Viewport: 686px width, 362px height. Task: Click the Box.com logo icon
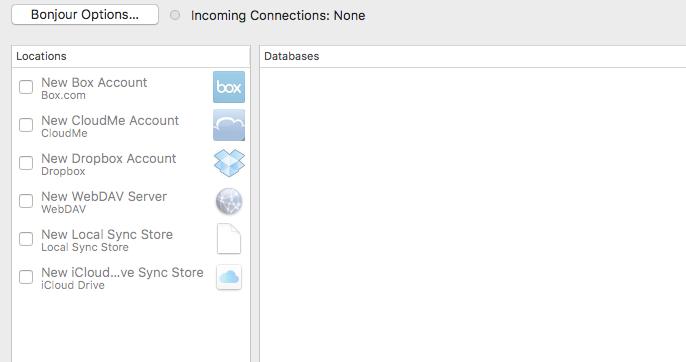point(229,87)
